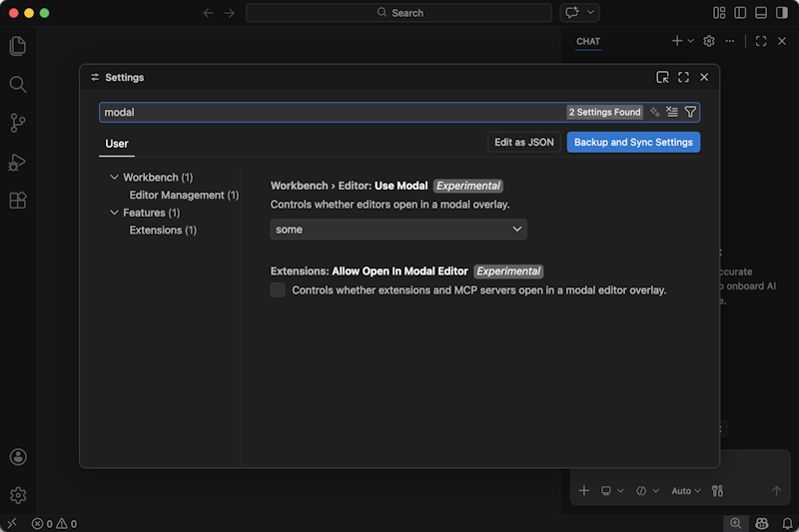Open chat settings gear icon
Image resolution: width=799 pixels, height=532 pixels.
[x=709, y=41]
